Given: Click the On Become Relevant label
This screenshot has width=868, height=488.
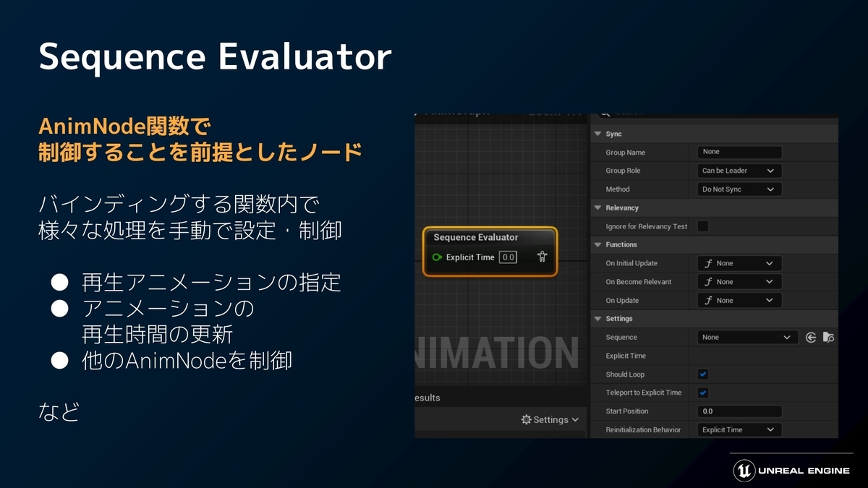Looking at the screenshot, I should tap(638, 282).
